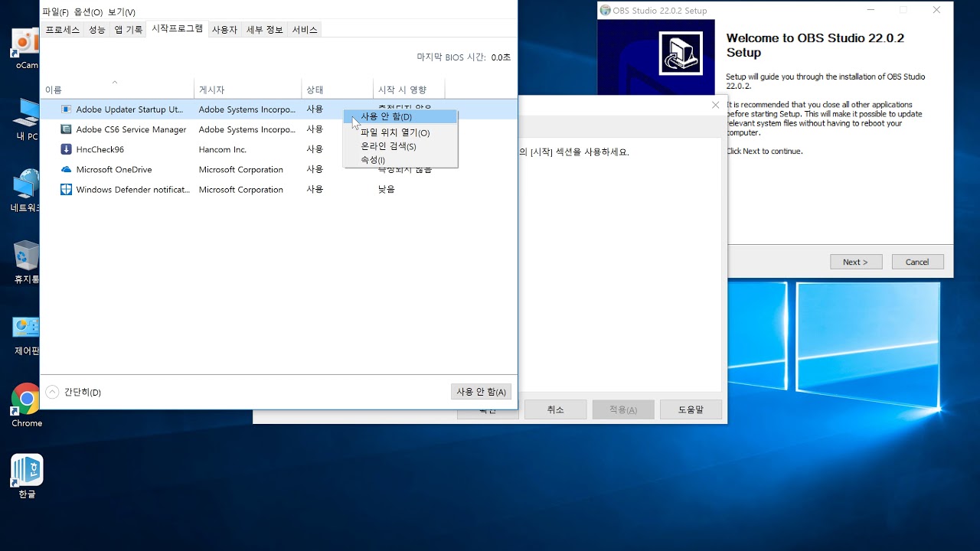This screenshot has width=980, height=551.
Task: Click the Microsoft OneDrive cloud icon
Action: 66,169
